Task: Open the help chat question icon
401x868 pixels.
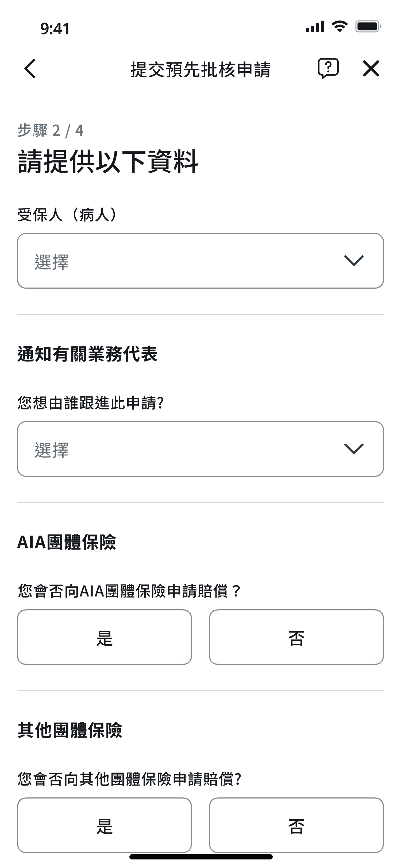Action: 328,68
